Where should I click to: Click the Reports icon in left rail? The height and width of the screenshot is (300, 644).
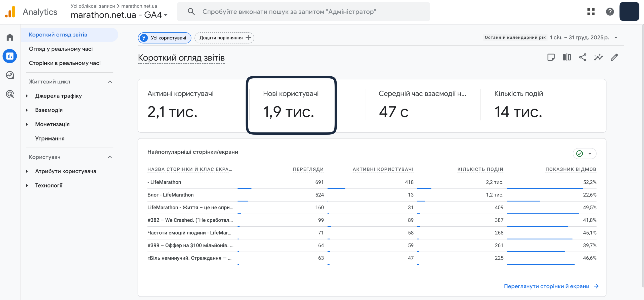click(x=10, y=56)
